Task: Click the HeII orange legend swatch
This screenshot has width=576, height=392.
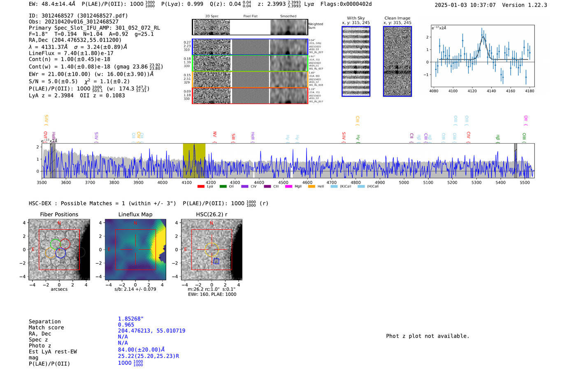Action: (311, 186)
